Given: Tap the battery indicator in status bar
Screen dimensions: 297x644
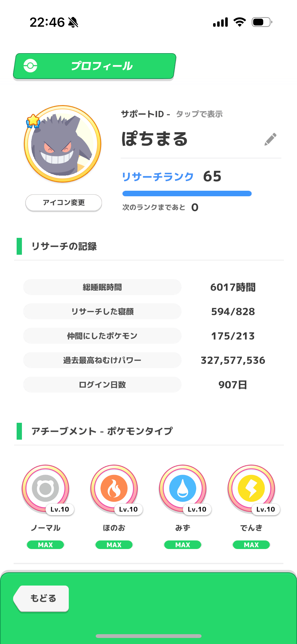Looking at the screenshot, I should (x=262, y=22).
